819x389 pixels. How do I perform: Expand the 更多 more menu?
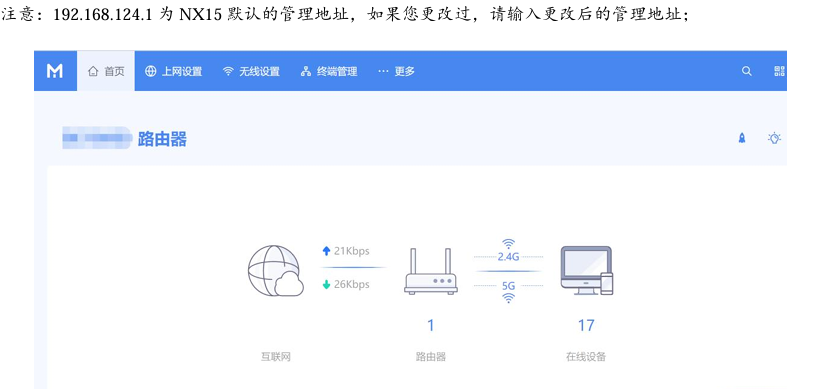[396, 72]
